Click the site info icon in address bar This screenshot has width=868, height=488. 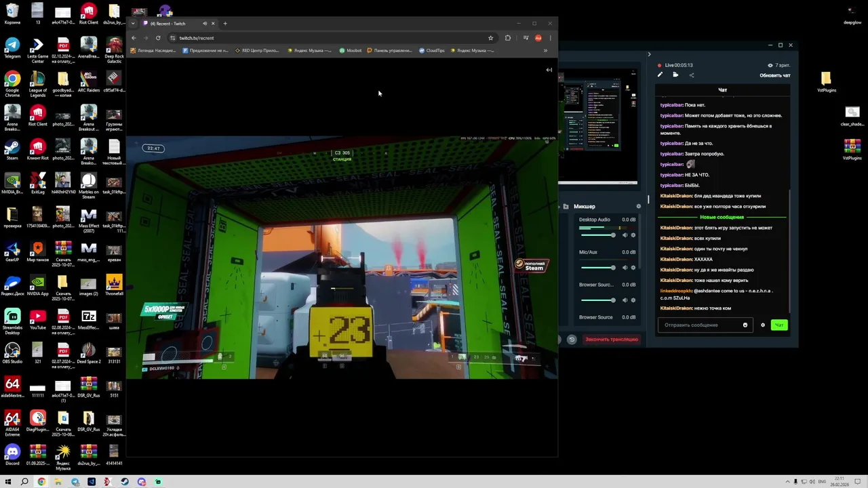click(172, 38)
